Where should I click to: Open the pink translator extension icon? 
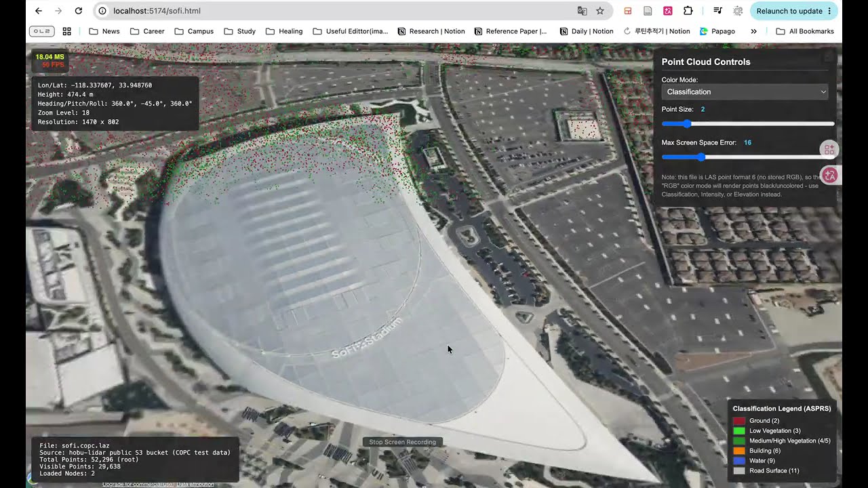(668, 11)
